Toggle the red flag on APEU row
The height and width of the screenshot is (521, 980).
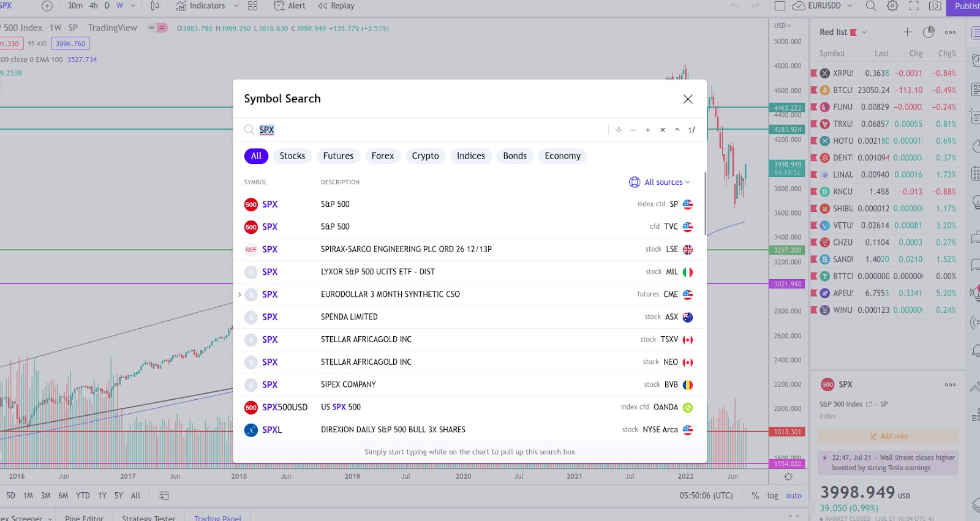814,293
